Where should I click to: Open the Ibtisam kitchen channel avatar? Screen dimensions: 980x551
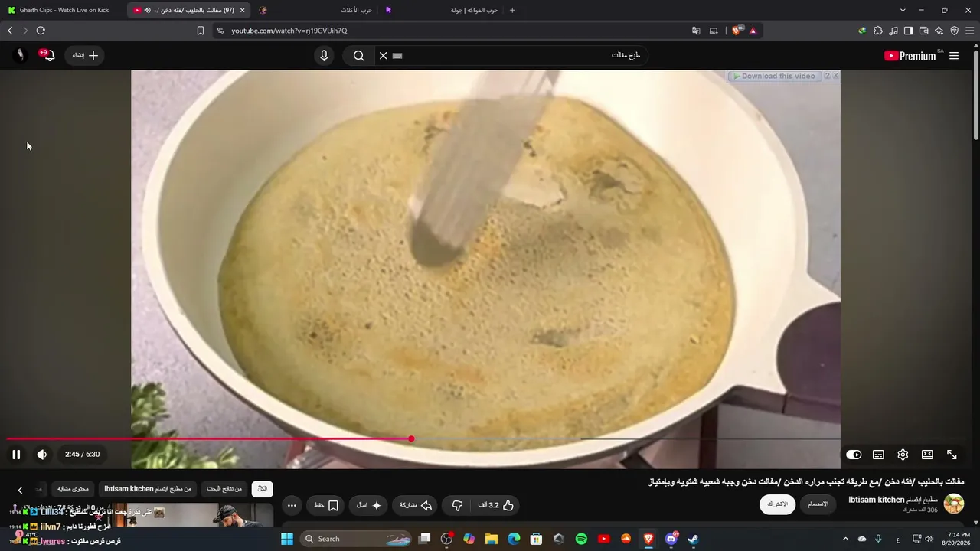[954, 504]
